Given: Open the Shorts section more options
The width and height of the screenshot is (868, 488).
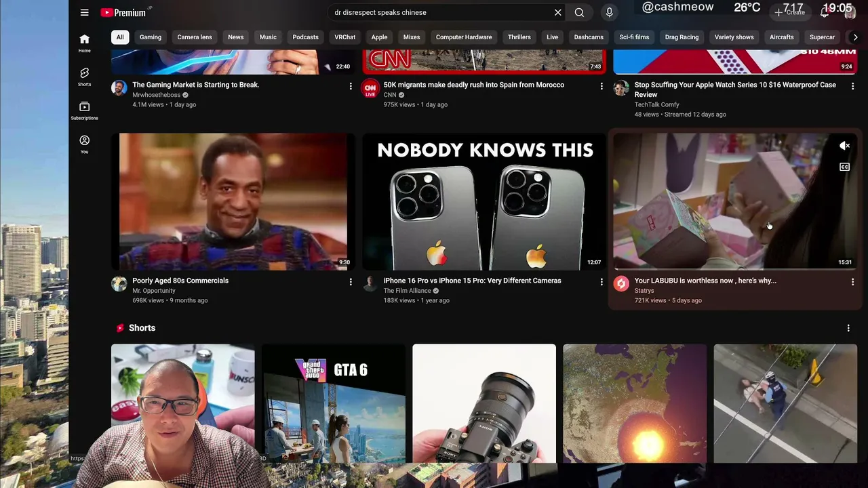Looking at the screenshot, I should click(848, 328).
